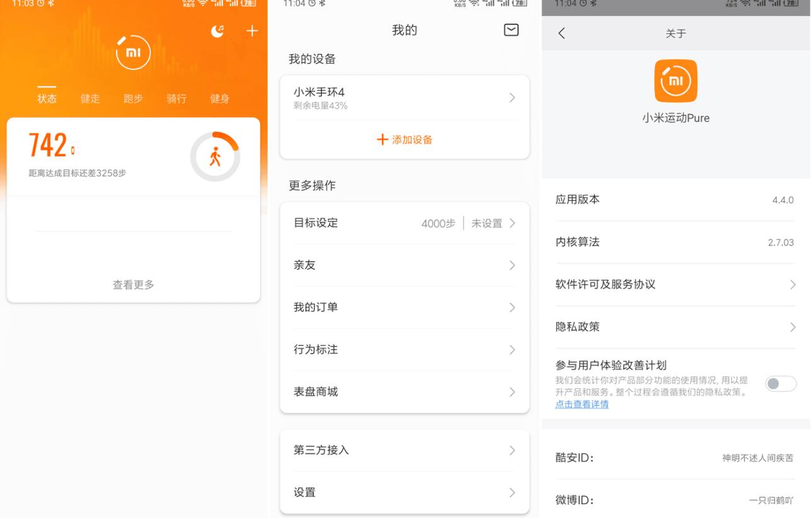812x518 pixels.
Task: Tap the orange plus next to 添加设备
Action: point(382,140)
